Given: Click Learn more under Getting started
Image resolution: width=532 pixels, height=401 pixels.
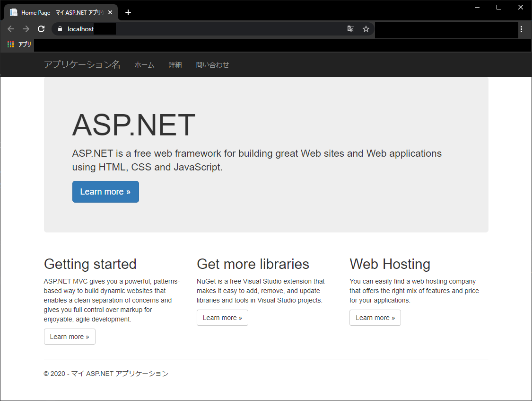Looking at the screenshot, I should pos(70,337).
